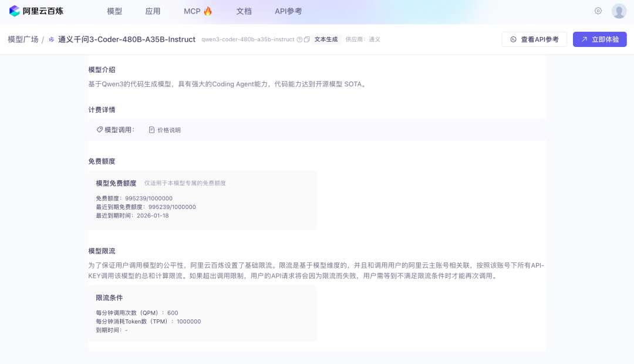Click the help icon beside model ID
634x364 pixels.
(x=299, y=39)
